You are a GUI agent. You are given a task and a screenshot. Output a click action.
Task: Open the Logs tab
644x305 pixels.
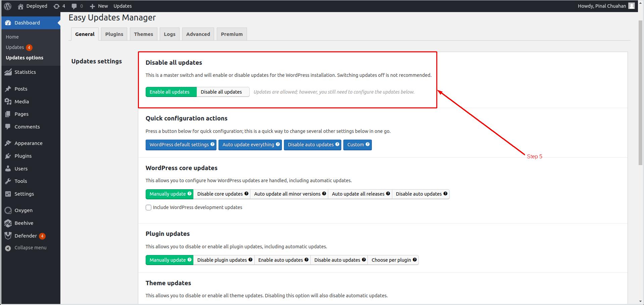coord(170,34)
